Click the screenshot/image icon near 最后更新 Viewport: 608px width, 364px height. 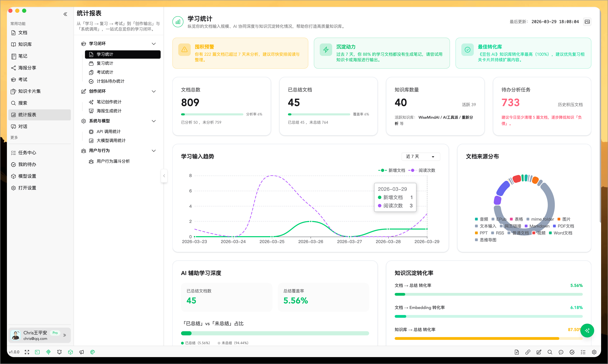[x=587, y=22]
